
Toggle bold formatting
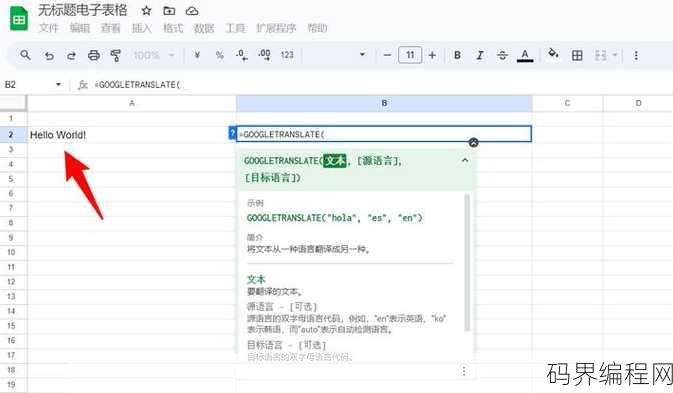tap(457, 55)
